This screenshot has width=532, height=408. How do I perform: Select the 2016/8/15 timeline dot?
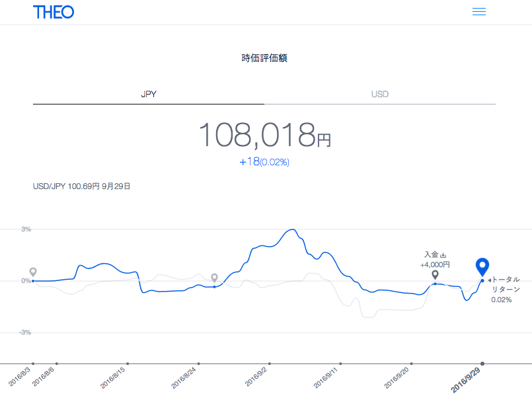pos(128,364)
